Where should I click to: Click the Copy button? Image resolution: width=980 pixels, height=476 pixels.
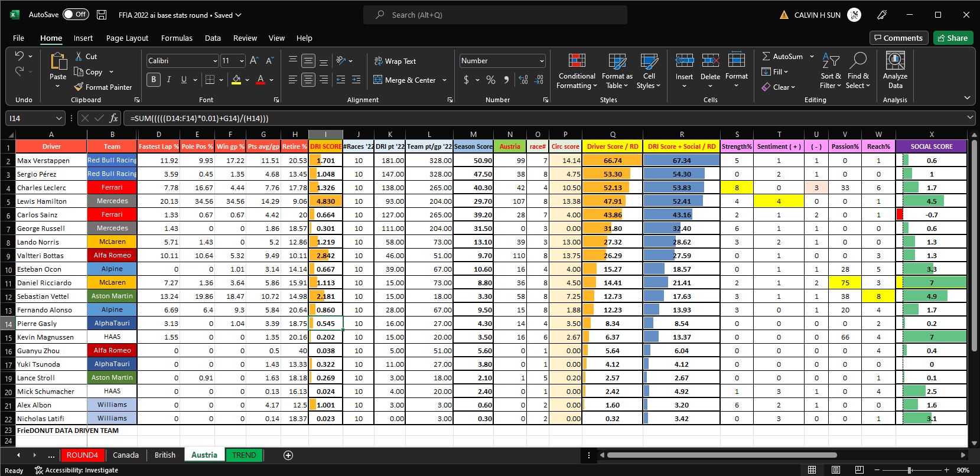tap(88, 71)
